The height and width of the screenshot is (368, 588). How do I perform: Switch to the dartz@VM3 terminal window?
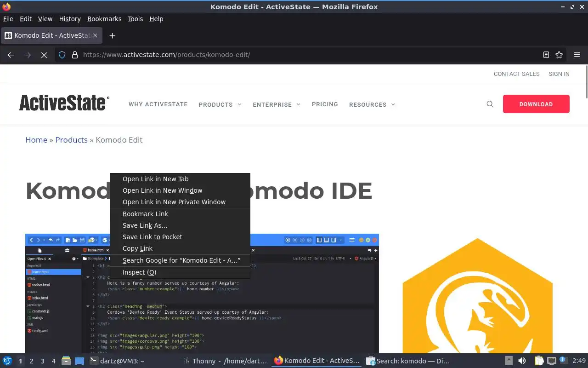tap(132, 361)
